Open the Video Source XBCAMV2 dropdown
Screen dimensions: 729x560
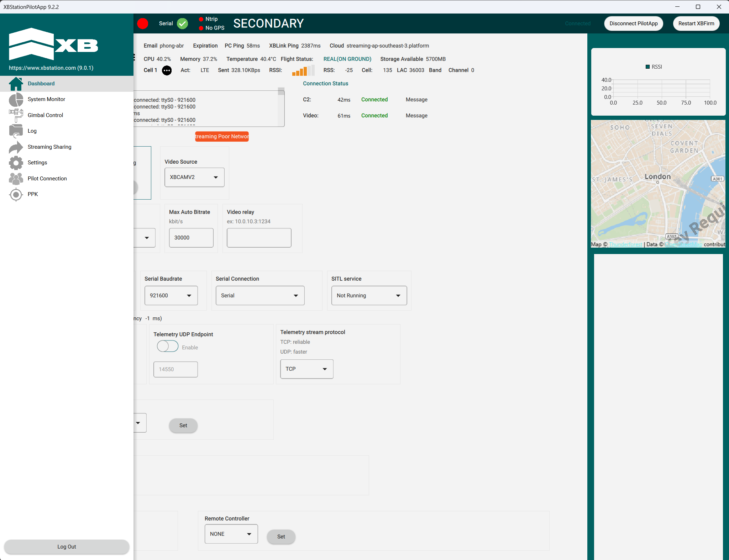[x=194, y=177]
